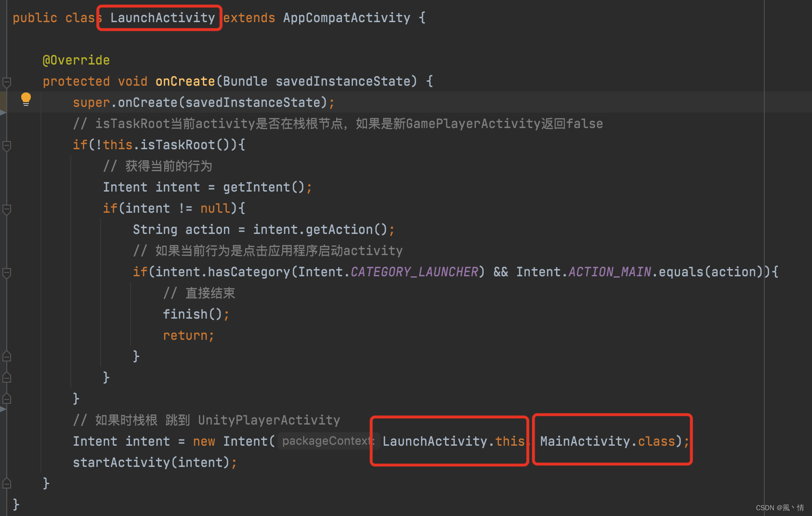Collapse the onCreate method fold marker
The image size is (812, 516).
pyautogui.click(x=7, y=82)
